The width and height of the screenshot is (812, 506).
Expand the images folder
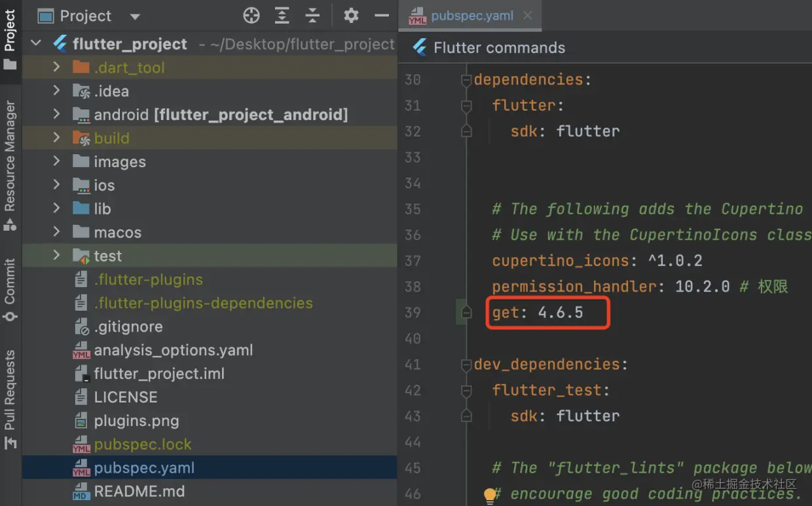click(x=56, y=161)
